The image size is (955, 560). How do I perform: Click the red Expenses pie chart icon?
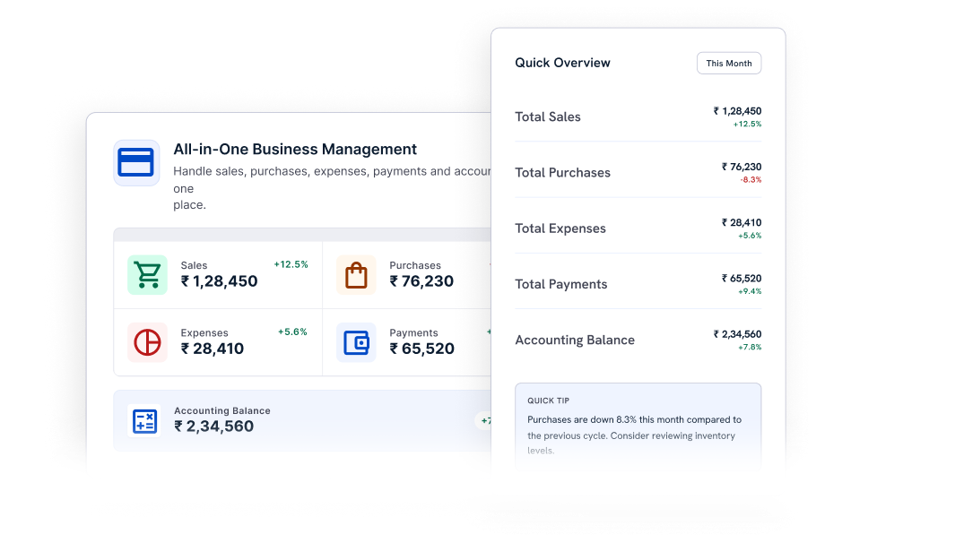[147, 342]
